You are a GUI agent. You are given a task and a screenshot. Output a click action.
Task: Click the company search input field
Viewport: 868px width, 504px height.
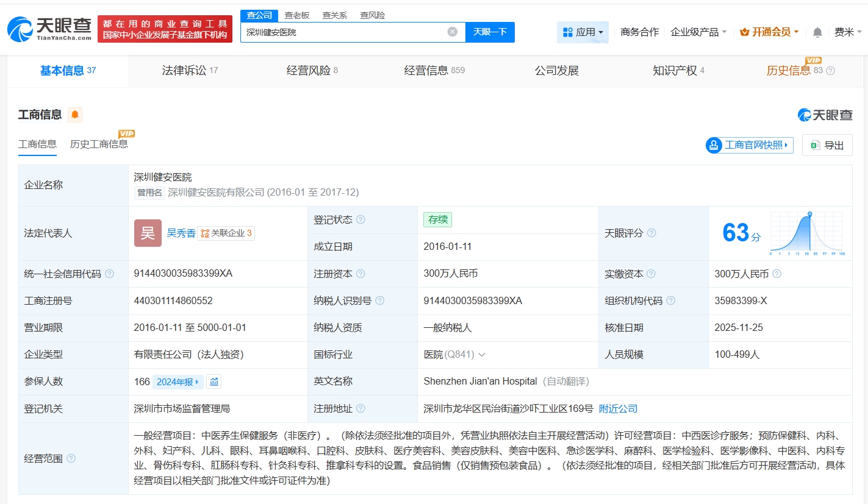point(345,32)
